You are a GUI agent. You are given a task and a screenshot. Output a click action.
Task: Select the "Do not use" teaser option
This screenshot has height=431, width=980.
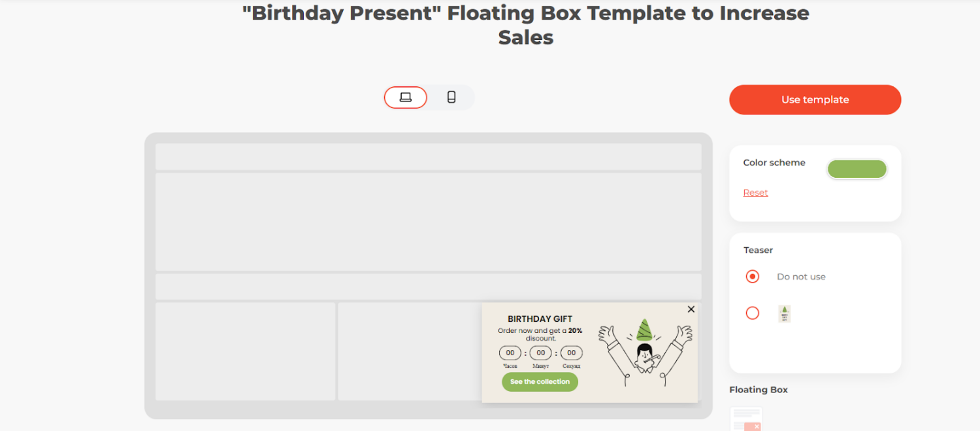753,277
